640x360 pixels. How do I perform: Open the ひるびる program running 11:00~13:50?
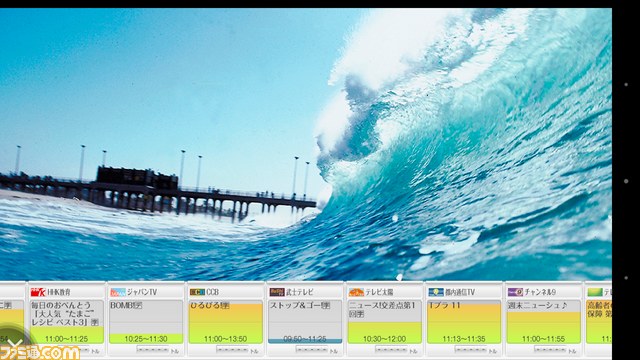click(x=226, y=322)
